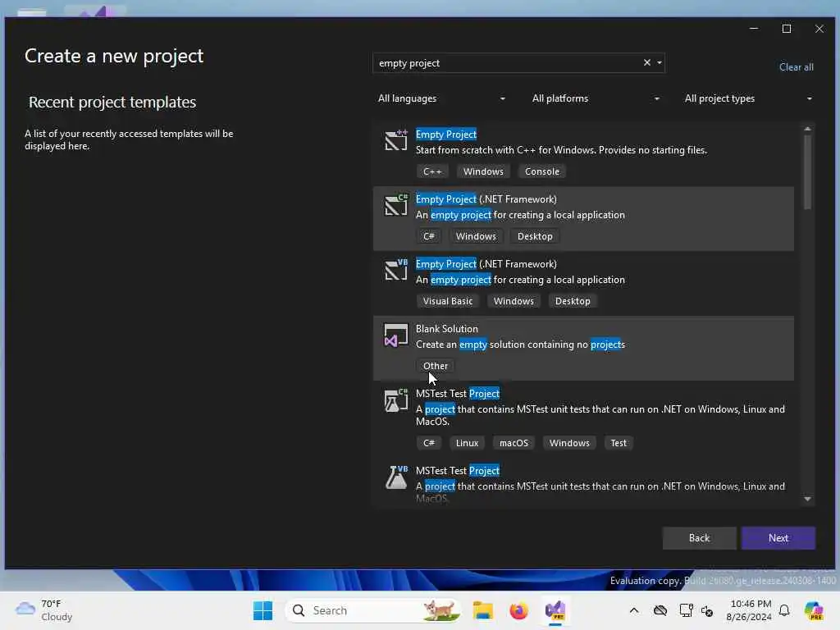840x630 pixels.
Task: Click the C++ tag under Empty Project
Action: [x=432, y=171]
